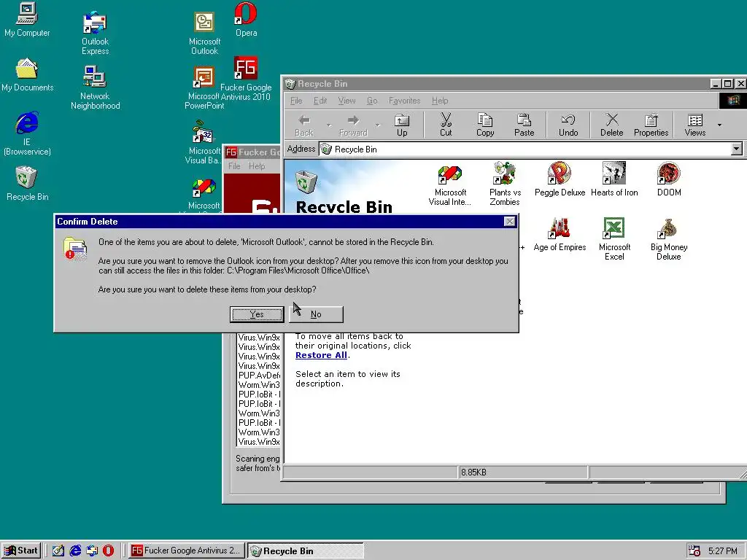Launch Opera from the desktop
This screenshot has width=747, height=560.
(246, 20)
